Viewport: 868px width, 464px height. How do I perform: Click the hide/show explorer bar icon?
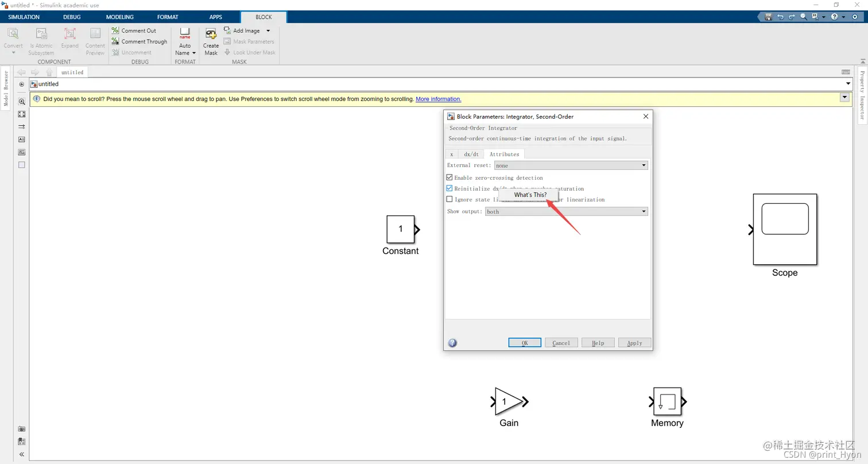pos(22,84)
